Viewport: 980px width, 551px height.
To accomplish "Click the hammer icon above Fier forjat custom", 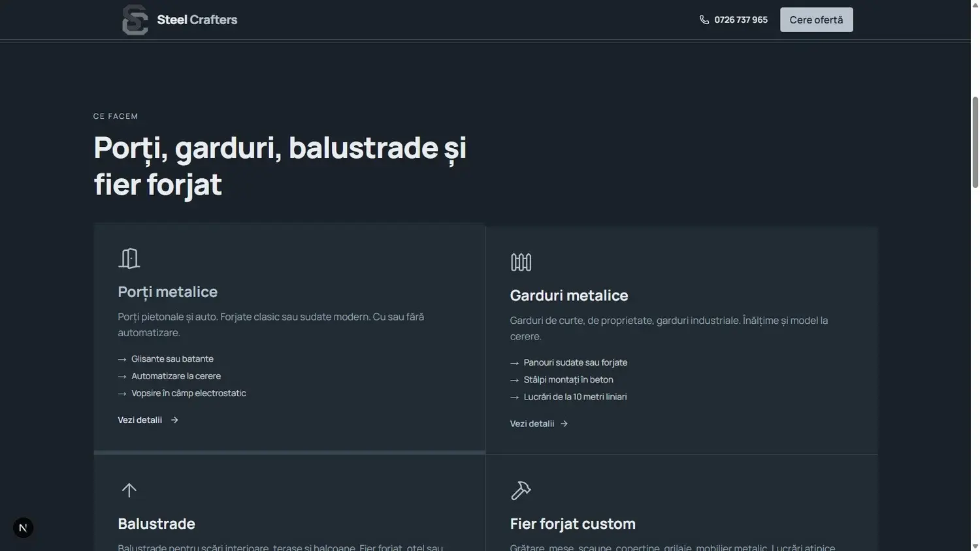I will (521, 490).
